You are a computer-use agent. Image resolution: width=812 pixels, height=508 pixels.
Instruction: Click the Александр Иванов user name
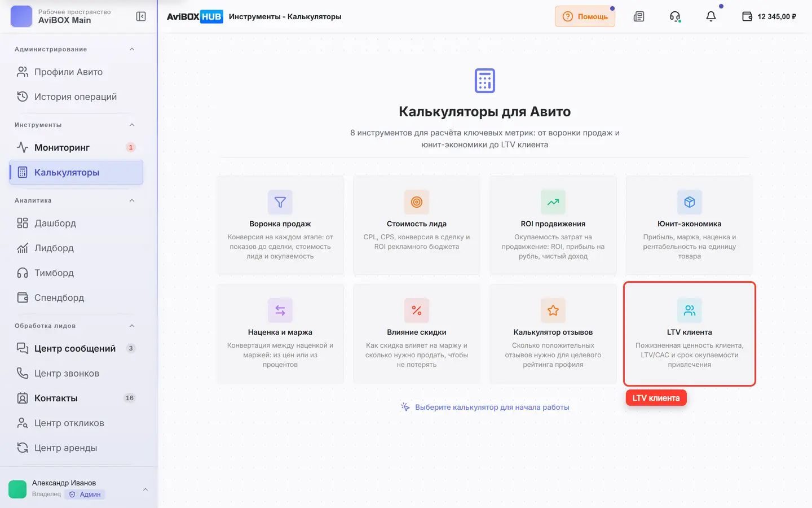click(x=64, y=483)
